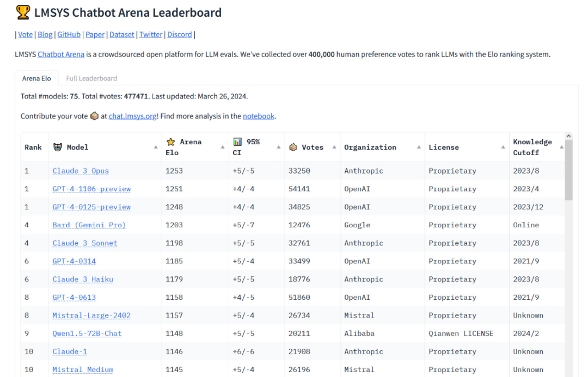Open the GPT-4-0613 model link

(74, 297)
